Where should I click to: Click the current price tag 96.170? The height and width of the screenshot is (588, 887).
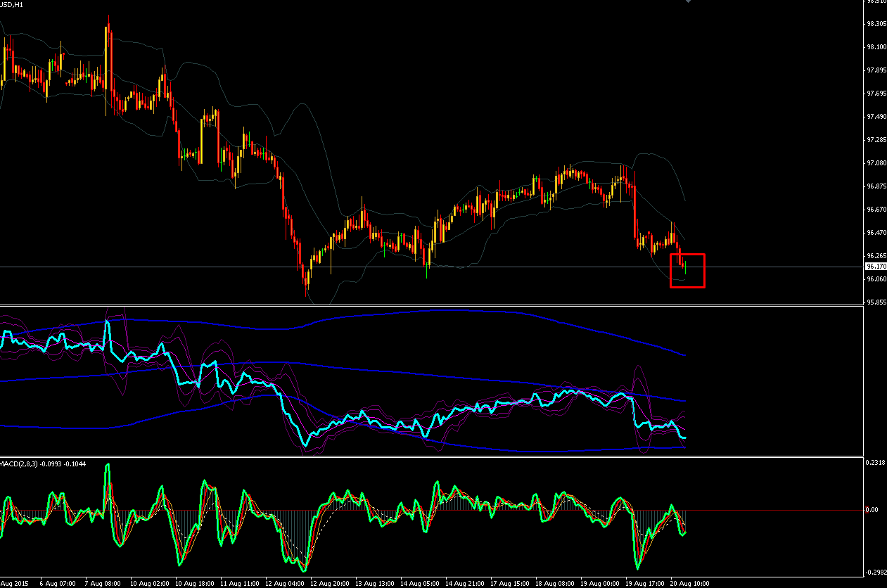coord(876,267)
